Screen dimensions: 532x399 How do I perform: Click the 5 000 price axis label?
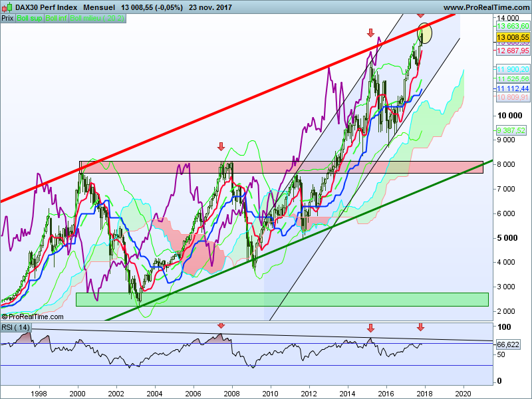507,238
